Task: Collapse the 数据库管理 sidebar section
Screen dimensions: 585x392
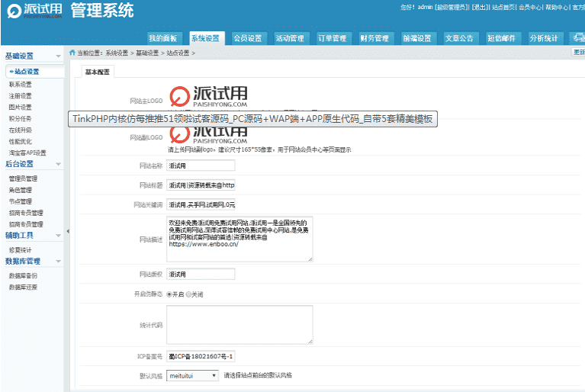Action: 58,262
